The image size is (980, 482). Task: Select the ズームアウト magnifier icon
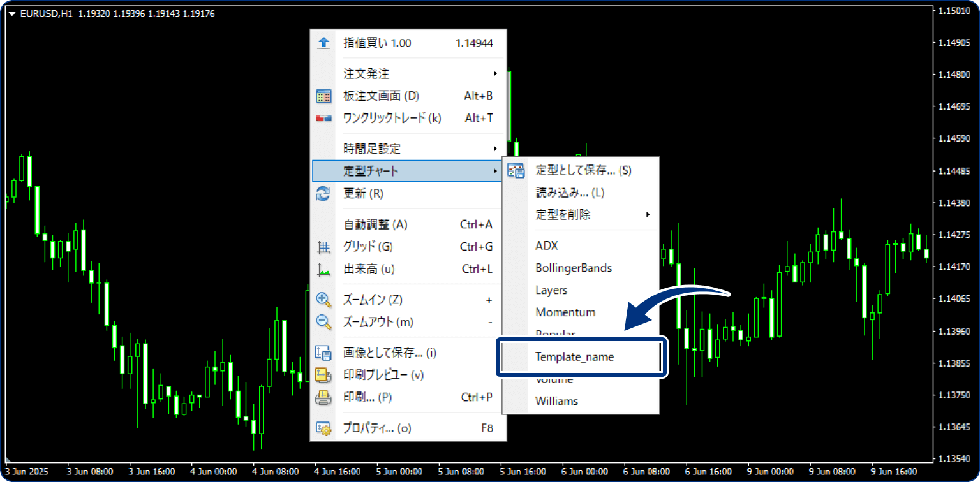pos(323,321)
